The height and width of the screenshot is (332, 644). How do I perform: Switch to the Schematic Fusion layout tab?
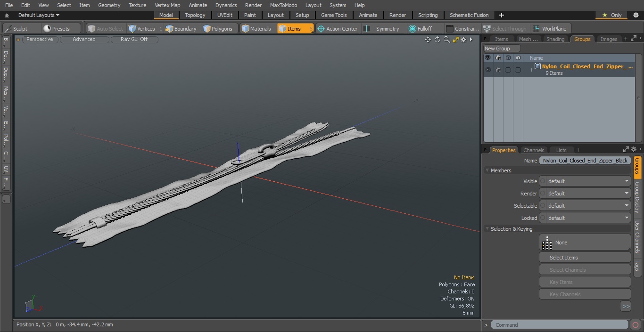tap(469, 15)
